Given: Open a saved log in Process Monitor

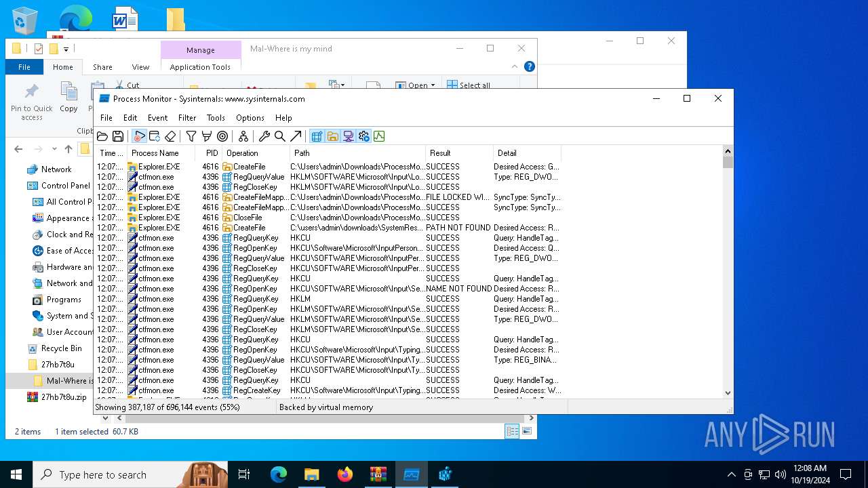Looking at the screenshot, I should click(102, 136).
